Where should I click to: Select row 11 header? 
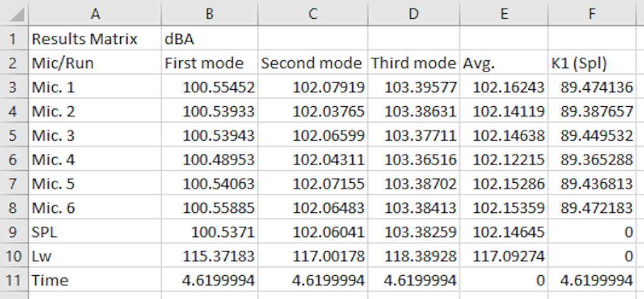tap(14, 281)
